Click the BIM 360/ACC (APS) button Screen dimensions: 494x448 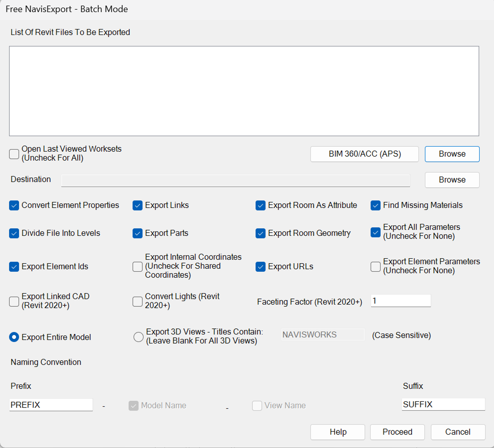tap(364, 154)
